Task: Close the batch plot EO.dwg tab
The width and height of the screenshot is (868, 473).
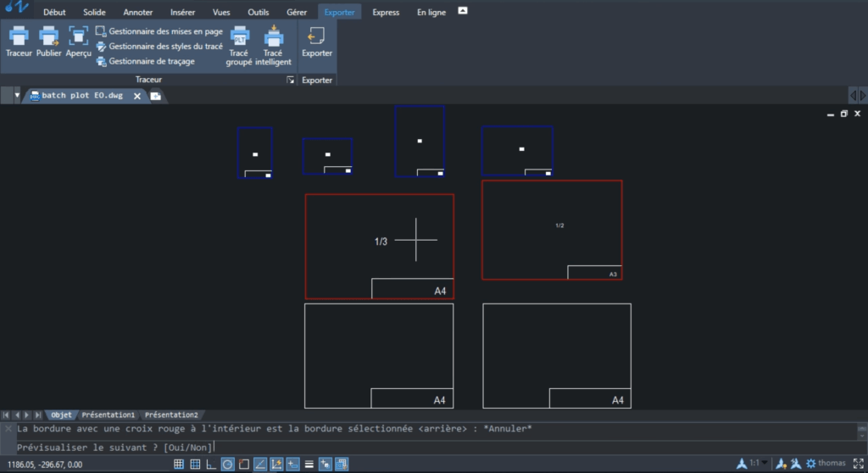Action: pyautogui.click(x=137, y=96)
